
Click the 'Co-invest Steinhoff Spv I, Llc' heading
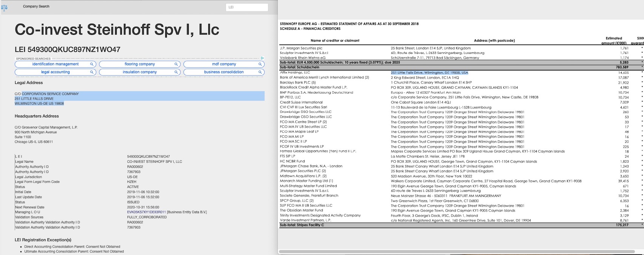pyautogui.click(x=117, y=29)
